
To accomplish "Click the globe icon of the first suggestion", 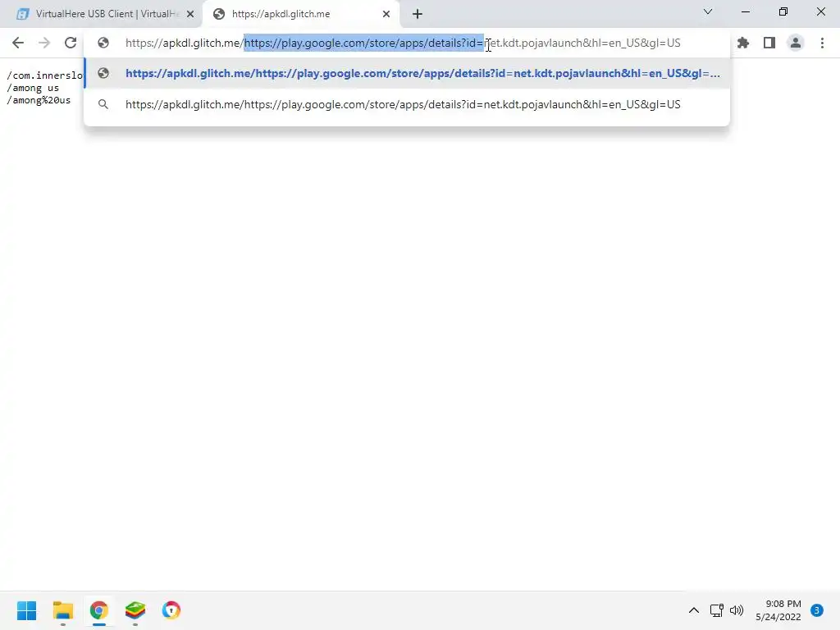I will pos(103,73).
